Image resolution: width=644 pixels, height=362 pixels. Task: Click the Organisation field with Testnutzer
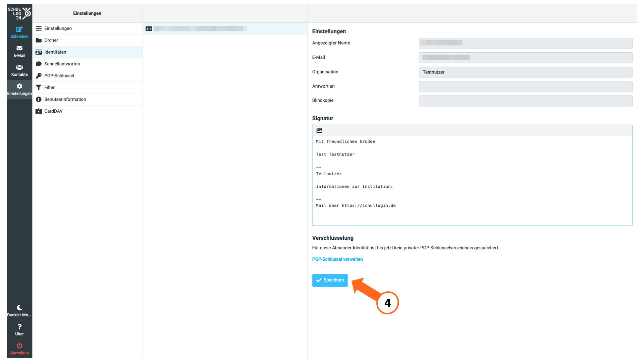(526, 72)
